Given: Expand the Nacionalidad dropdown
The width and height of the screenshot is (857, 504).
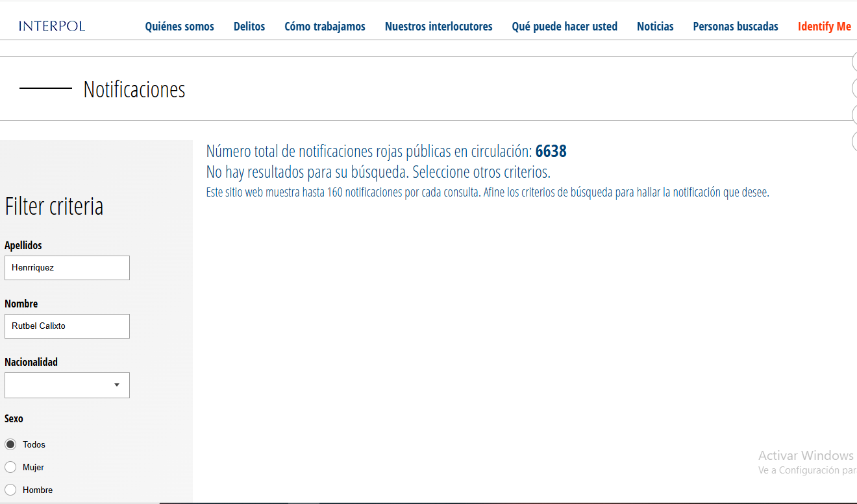Looking at the screenshot, I should pyautogui.click(x=67, y=385).
